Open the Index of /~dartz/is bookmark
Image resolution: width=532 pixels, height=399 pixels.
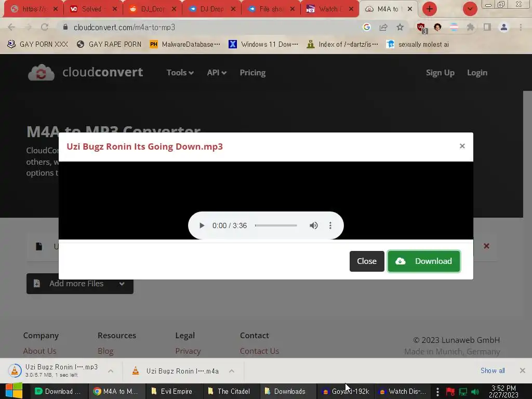click(x=342, y=44)
